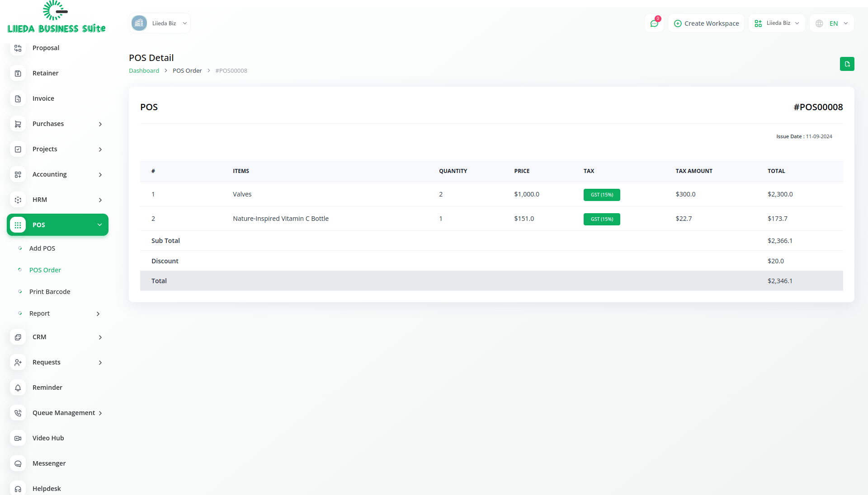
Task: Open the EN language dropdown
Action: tap(833, 23)
